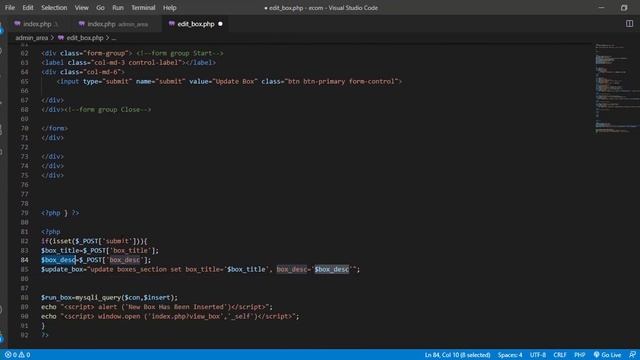640x360 pixels.
Task: Click the mysqli_query call on line 88
Action: pos(98,298)
